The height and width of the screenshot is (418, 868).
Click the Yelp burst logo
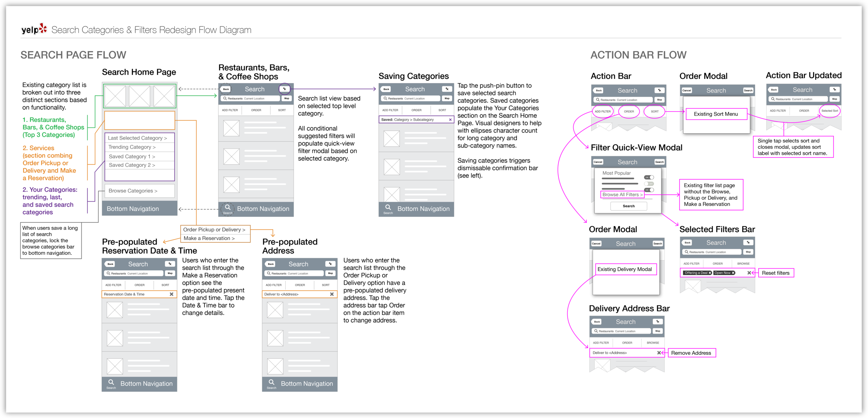pos(43,28)
